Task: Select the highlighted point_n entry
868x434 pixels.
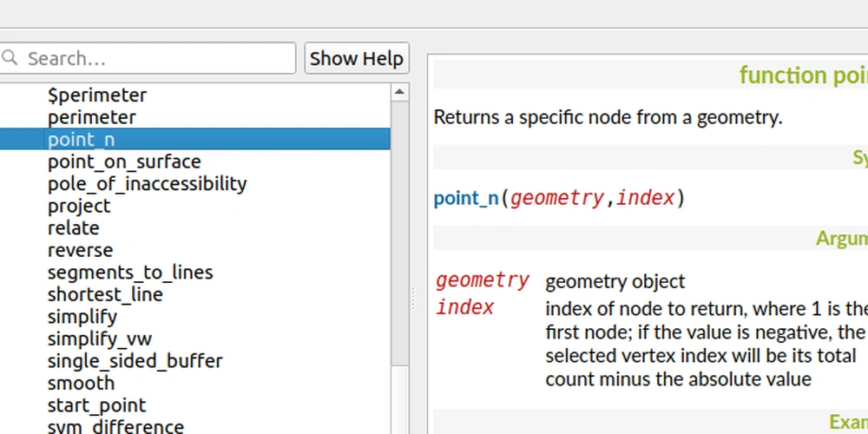Action: click(x=81, y=140)
